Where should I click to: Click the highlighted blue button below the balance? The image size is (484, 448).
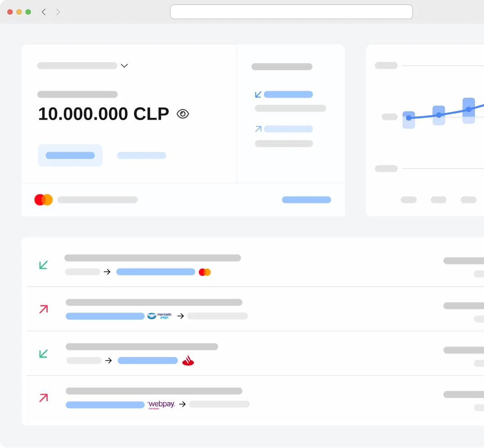coord(70,155)
